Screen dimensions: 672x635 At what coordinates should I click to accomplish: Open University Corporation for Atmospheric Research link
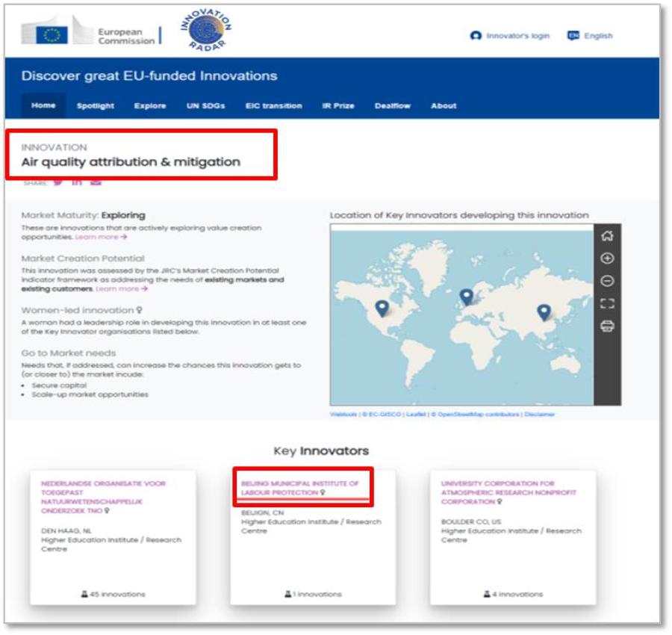508,492
